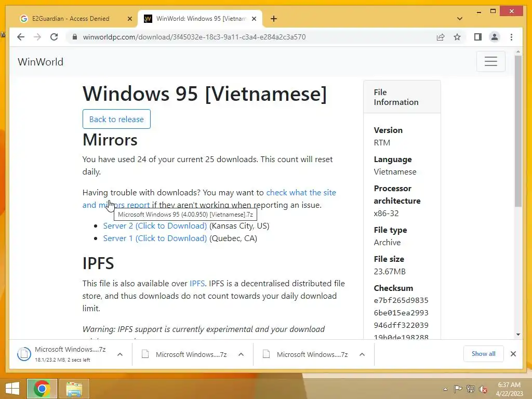532x399 pixels.
Task: Click the muted volume tray icon
Action: (483, 389)
